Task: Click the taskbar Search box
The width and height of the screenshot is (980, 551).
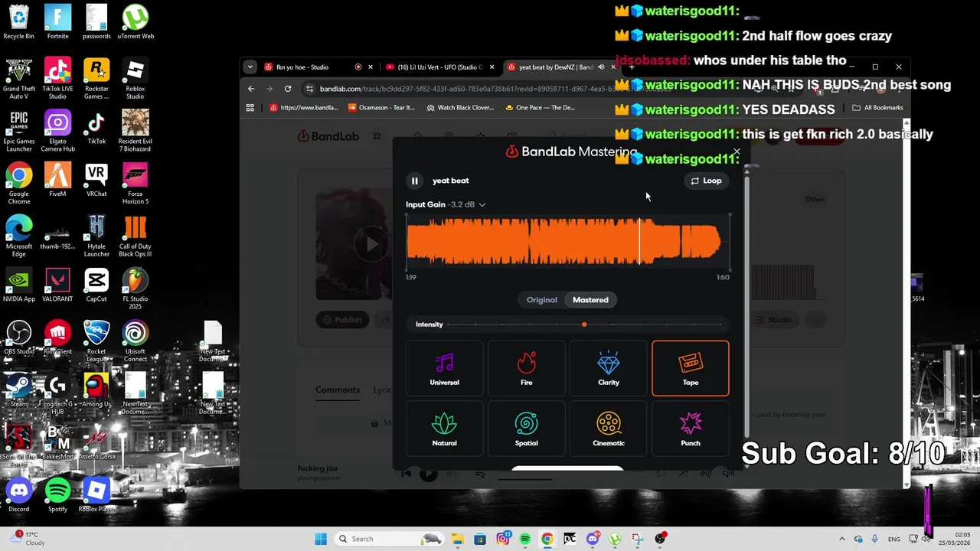Action: [390, 539]
